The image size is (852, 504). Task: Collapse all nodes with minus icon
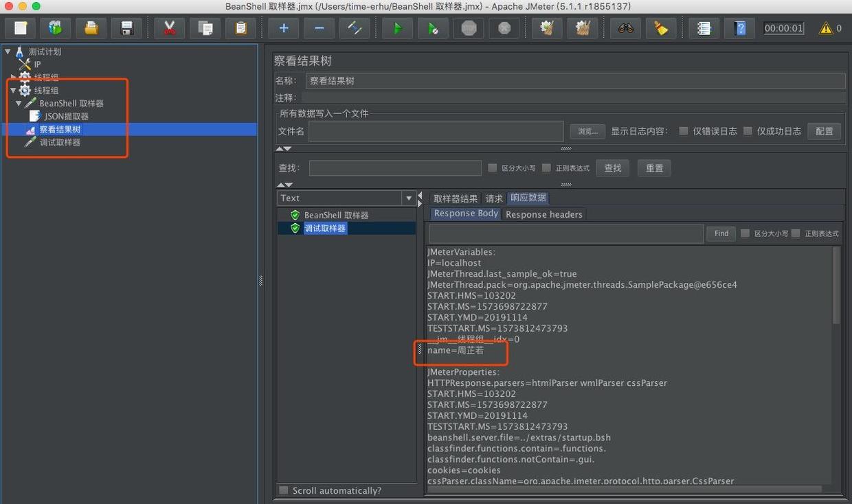(319, 28)
